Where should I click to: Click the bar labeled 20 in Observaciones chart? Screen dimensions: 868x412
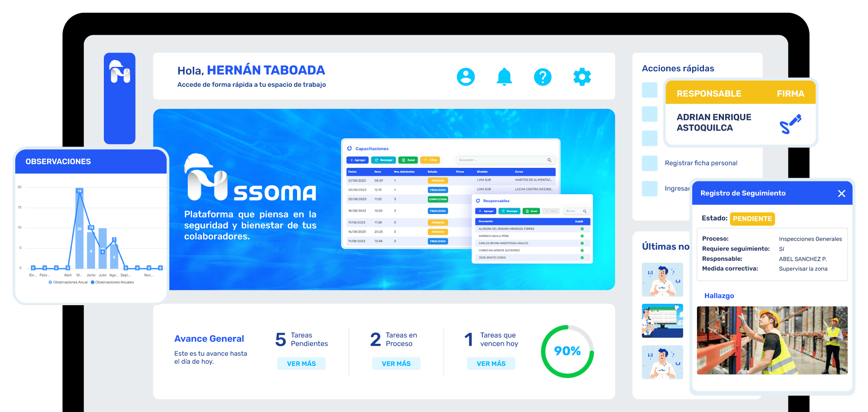[79, 228]
